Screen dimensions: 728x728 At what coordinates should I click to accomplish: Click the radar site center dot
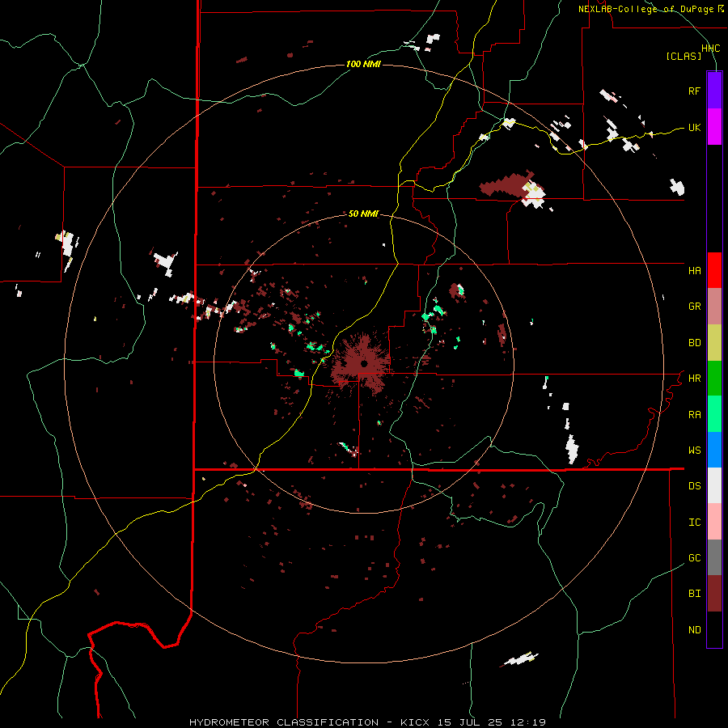[x=364, y=363]
